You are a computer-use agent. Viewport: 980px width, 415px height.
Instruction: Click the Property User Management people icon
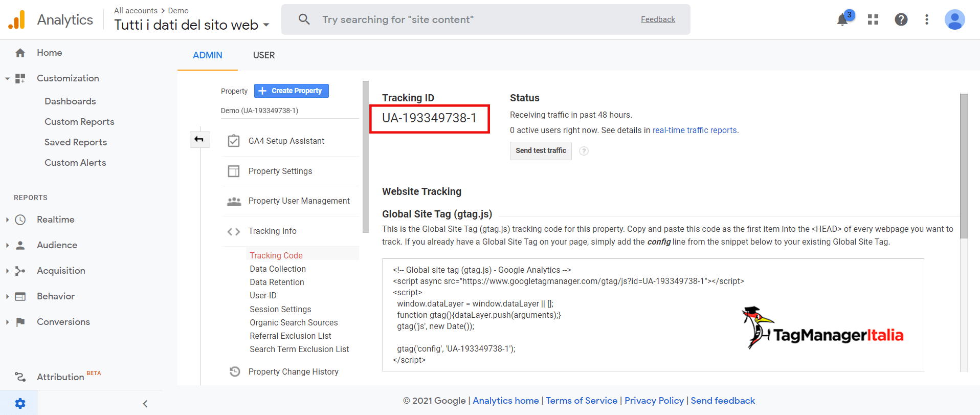tap(234, 201)
